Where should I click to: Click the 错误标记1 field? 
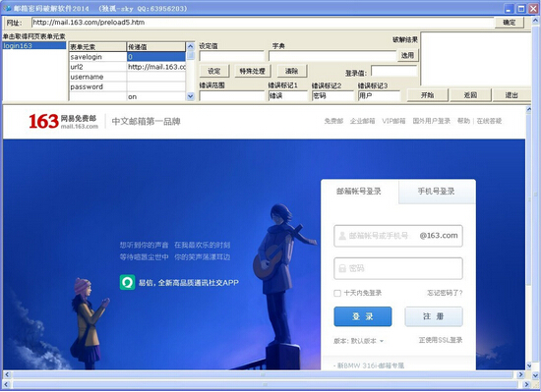click(x=288, y=95)
